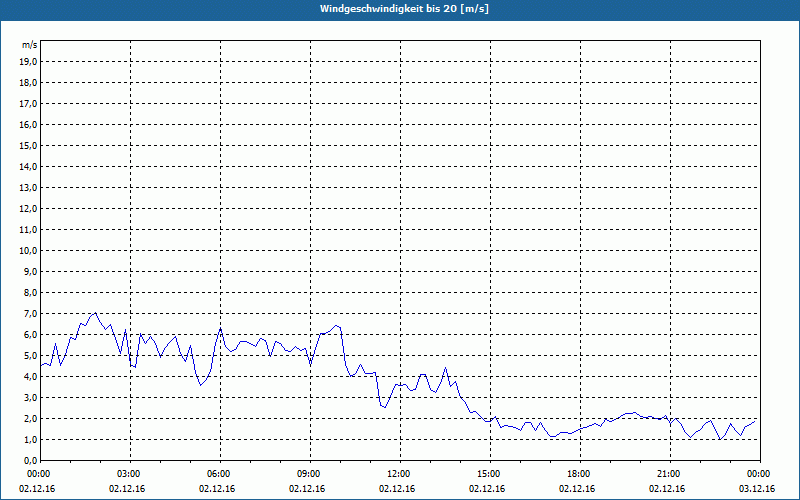Select the '02.12.16' date beneath 06:00
This screenshot has height=500, width=800.
click(x=217, y=489)
